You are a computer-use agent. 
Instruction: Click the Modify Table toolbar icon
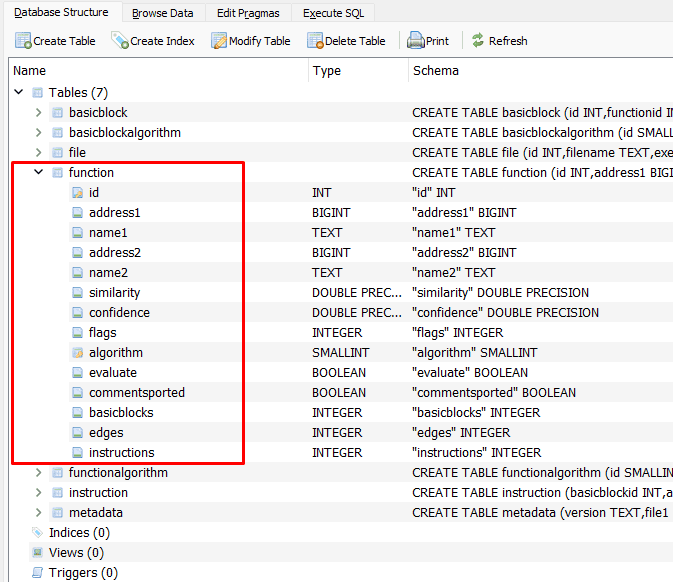219,41
